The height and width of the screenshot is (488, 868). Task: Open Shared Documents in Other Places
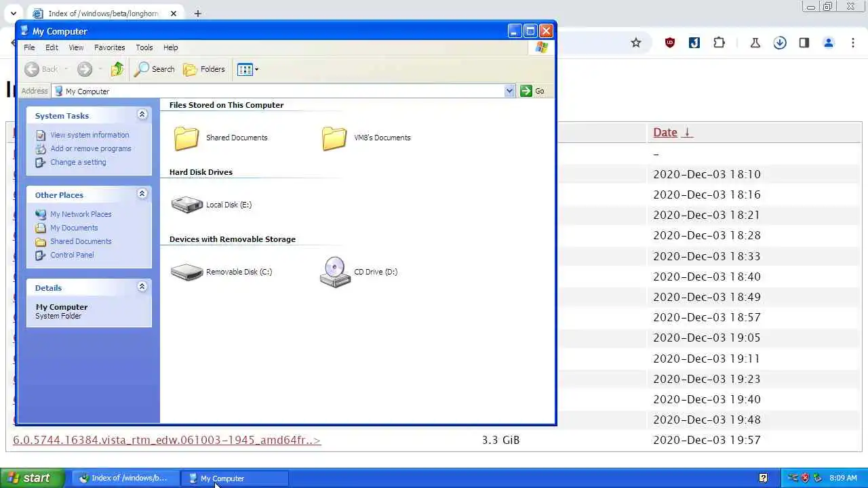pos(81,241)
